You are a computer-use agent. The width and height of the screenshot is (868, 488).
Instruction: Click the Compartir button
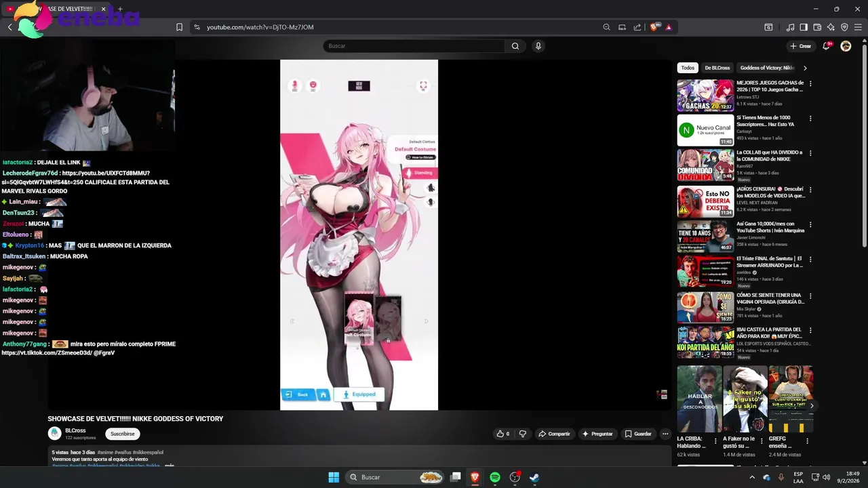coord(554,434)
